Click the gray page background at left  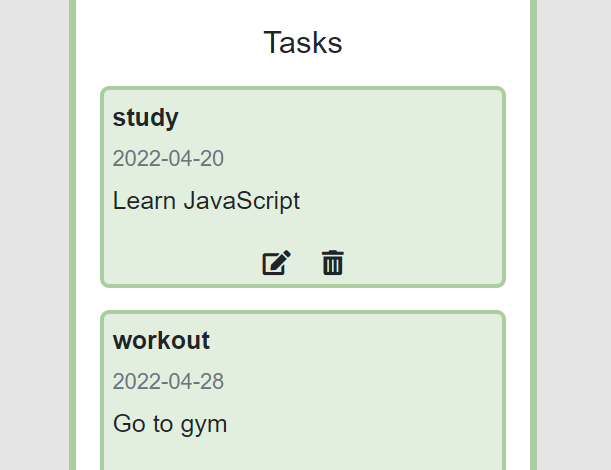[x=34, y=235]
